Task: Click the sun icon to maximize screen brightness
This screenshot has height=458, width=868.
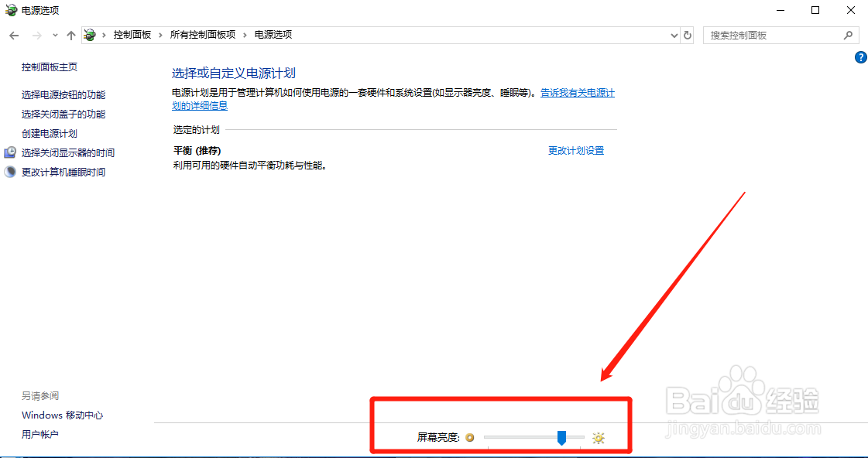Action: click(598, 437)
